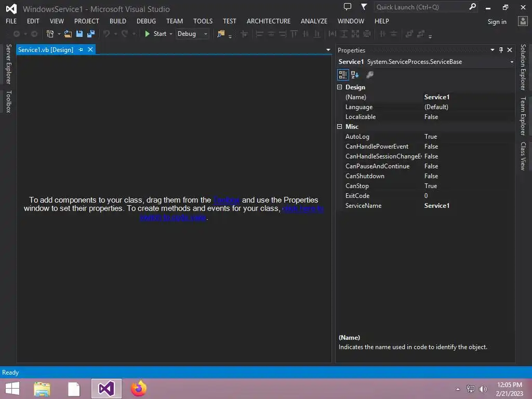Click the Align to Grid icon
This screenshot has height=399, width=532.
coord(244,34)
